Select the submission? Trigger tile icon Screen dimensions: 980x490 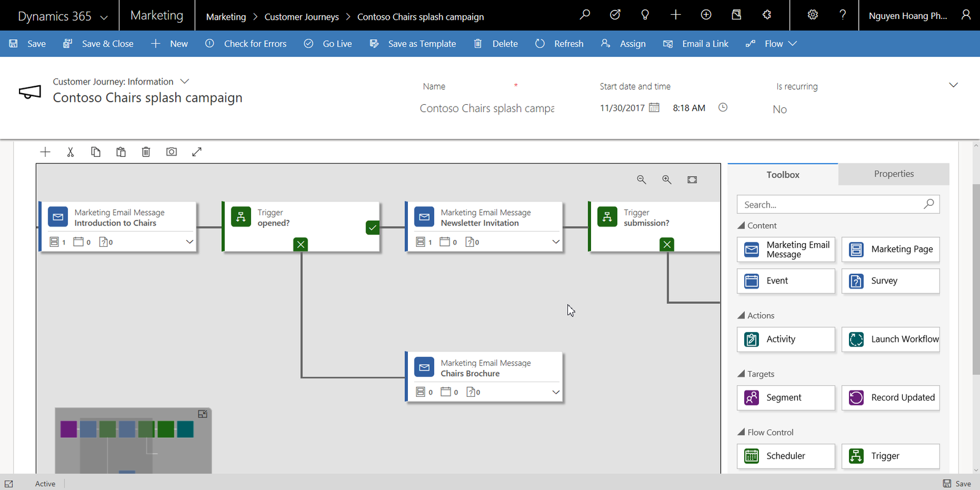point(607,217)
